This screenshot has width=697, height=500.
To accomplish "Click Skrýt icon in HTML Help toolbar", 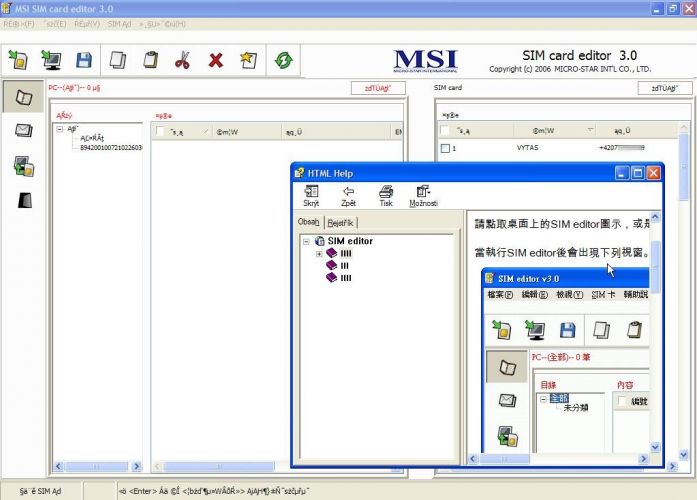I will point(311,196).
